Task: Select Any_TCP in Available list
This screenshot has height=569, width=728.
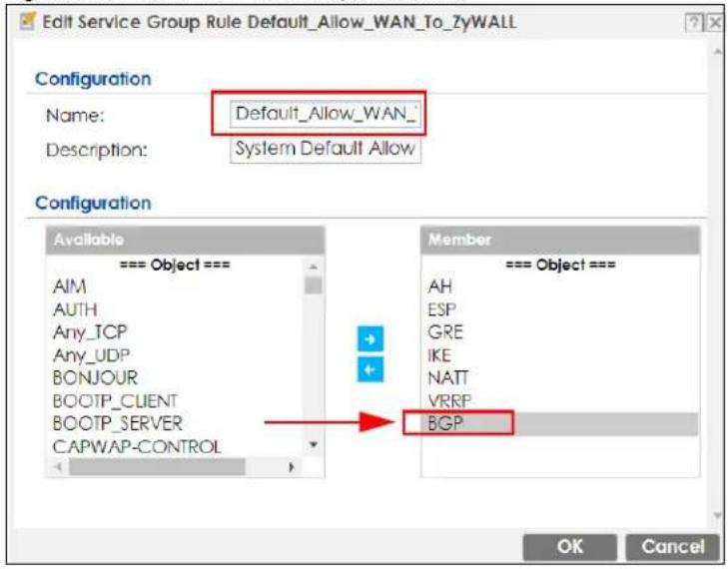Action: [x=90, y=331]
